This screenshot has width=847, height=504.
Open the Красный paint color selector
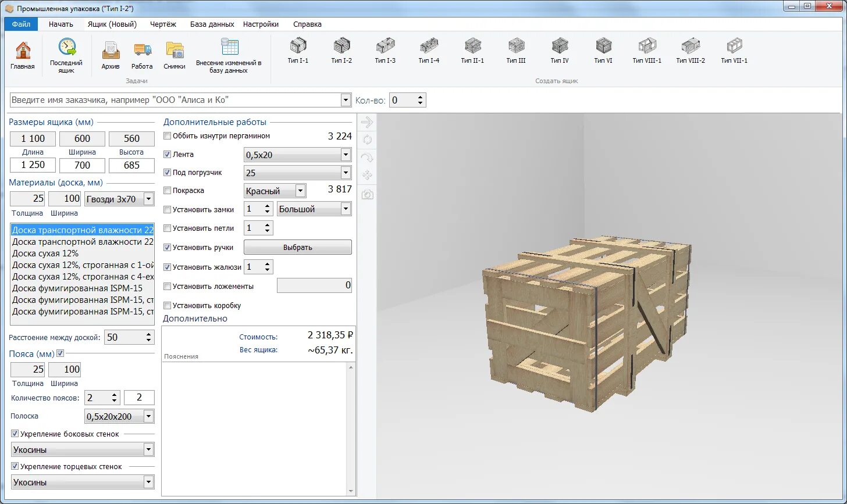tap(275, 191)
